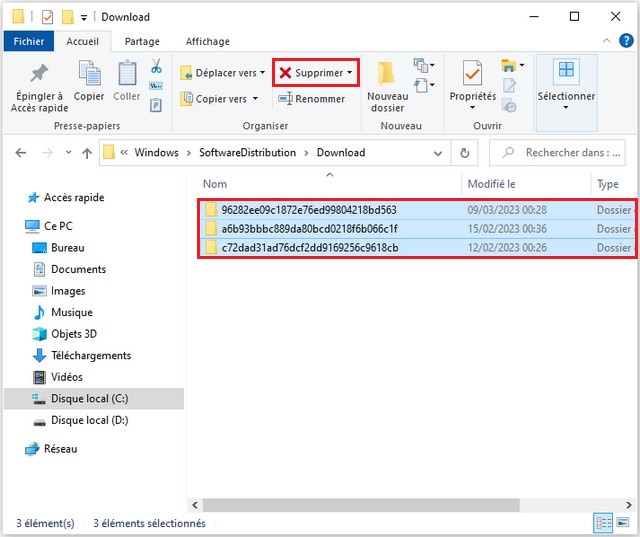Click the Open icon in the Ouvrir group
Screen dimensions: 640x537
(x=509, y=65)
